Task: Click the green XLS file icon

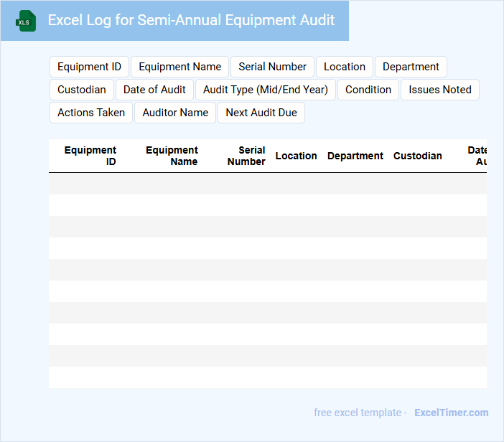Action: coord(26,21)
